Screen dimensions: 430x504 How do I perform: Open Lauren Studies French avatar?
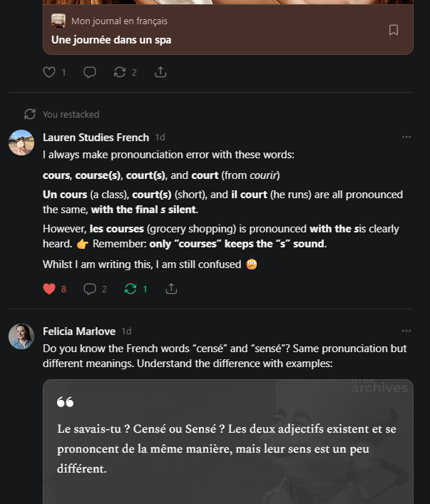point(21,143)
